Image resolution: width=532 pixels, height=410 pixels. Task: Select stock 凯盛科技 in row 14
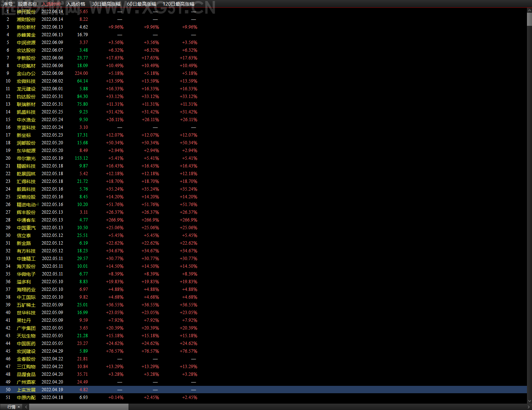(x=26, y=112)
